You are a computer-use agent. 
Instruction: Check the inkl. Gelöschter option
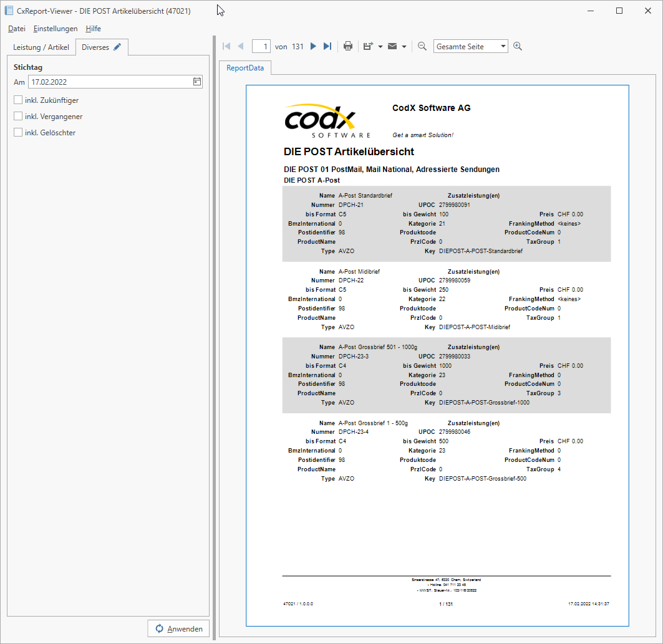pyautogui.click(x=17, y=132)
